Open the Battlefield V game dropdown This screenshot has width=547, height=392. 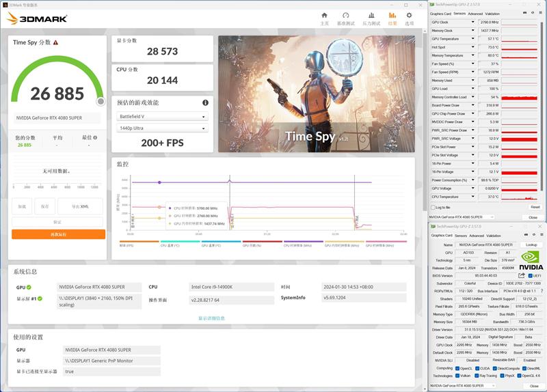pyautogui.click(x=162, y=116)
